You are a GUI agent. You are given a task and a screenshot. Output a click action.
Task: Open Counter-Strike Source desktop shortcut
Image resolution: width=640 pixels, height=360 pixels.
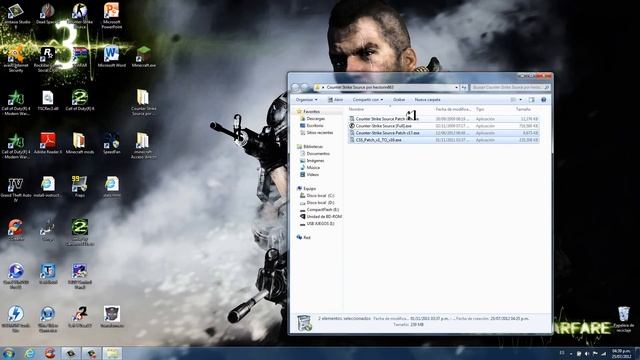[x=80, y=16]
